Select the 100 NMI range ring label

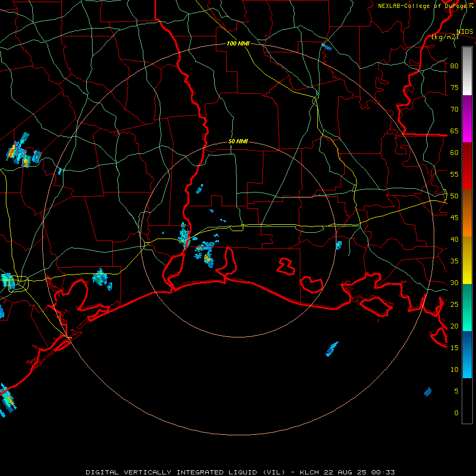[x=238, y=43]
